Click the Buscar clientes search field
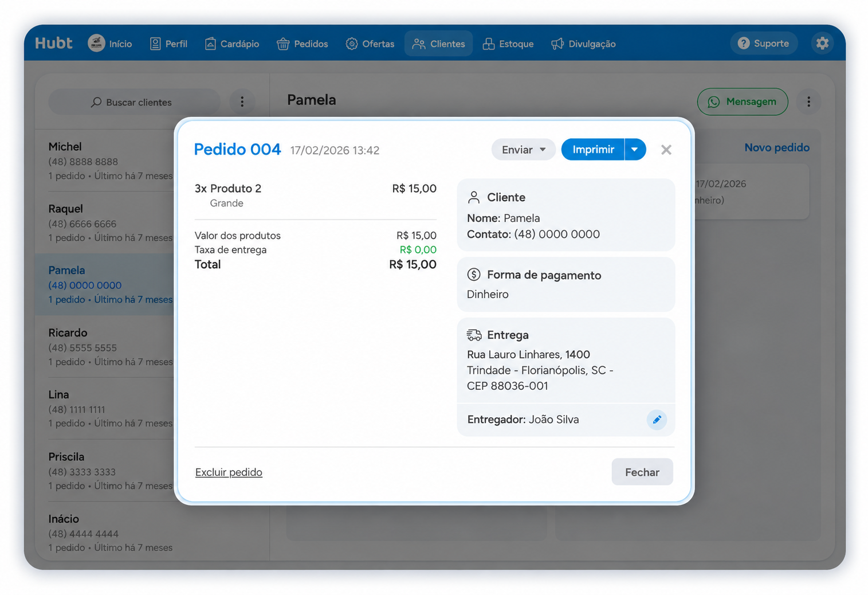The height and width of the screenshot is (595, 868). pos(134,102)
